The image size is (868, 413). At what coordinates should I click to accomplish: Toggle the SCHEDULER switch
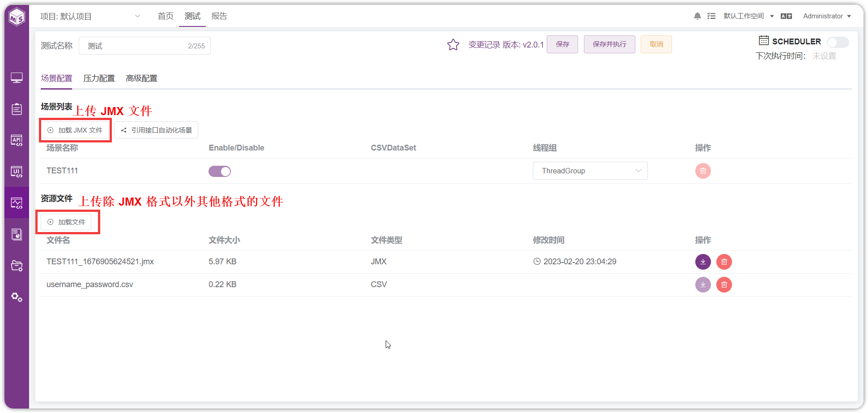tap(838, 42)
